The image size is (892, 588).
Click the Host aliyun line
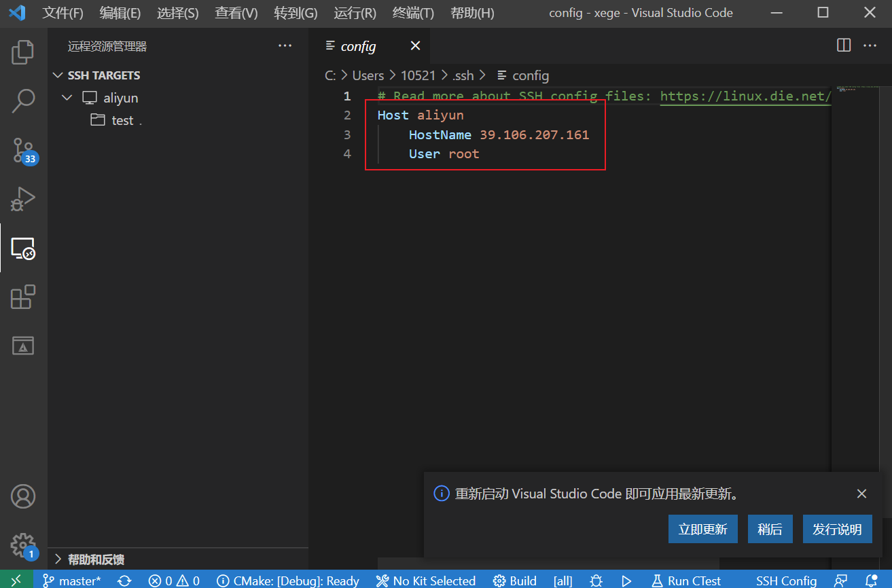(421, 115)
